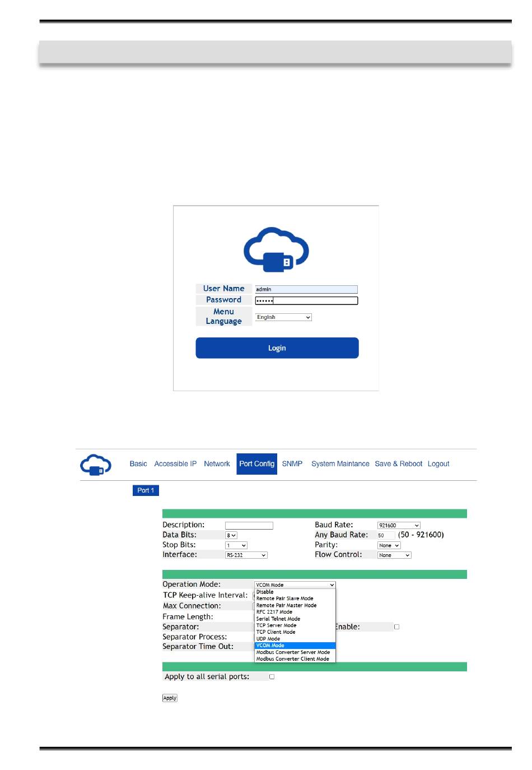Open the Parity dropdown
This screenshot has width=532, height=770.
coord(389,545)
